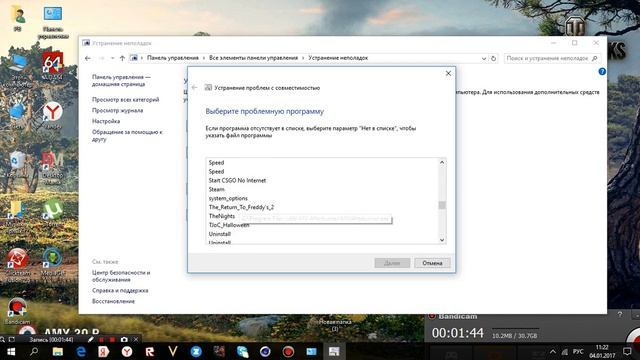The height and width of the screenshot is (360, 640).
Task: Click the Bandicam pencil draw icon
Action: pos(90,340)
